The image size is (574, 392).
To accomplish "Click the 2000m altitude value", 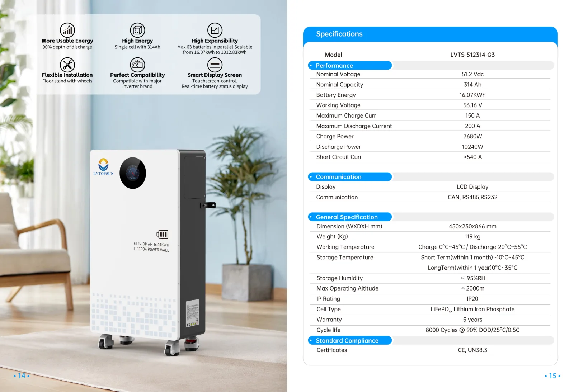I will click(x=472, y=288).
